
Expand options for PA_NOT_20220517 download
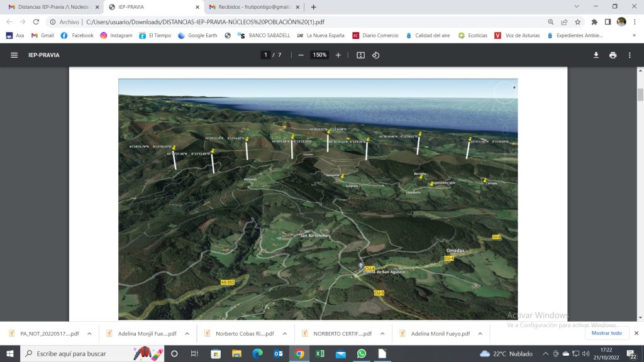pos(89,334)
